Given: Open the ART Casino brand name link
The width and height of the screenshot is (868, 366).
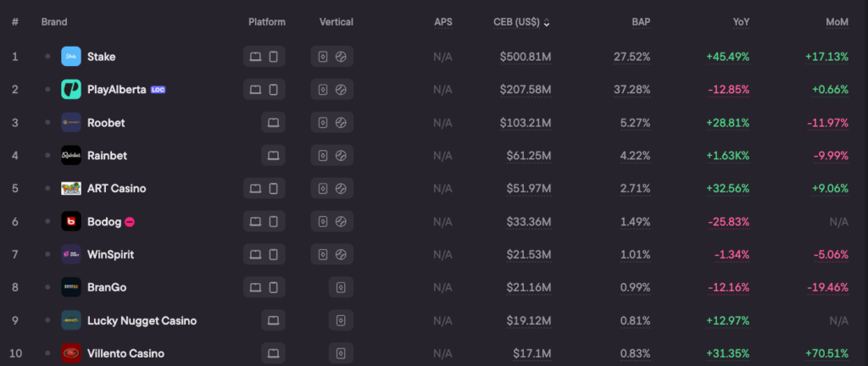Looking at the screenshot, I should (x=117, y=189).
